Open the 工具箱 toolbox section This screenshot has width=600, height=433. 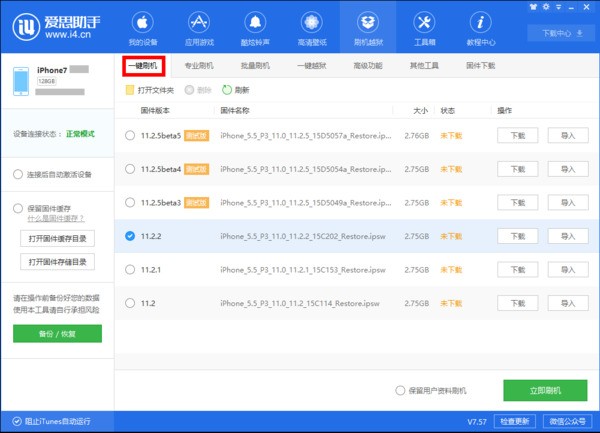click(423, 27)
